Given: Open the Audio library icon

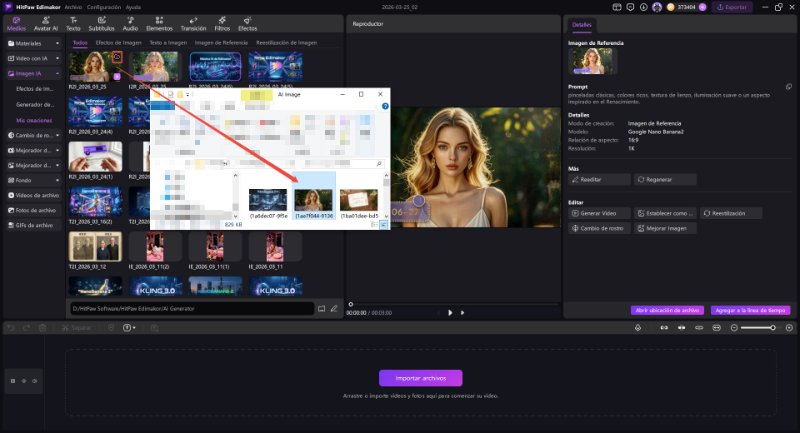Looking at the screenshot, I should click(130, 24).
